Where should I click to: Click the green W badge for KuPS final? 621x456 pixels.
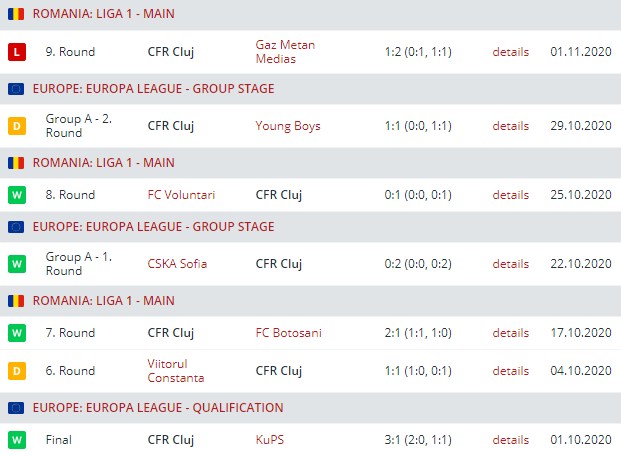tap(15, 439)
